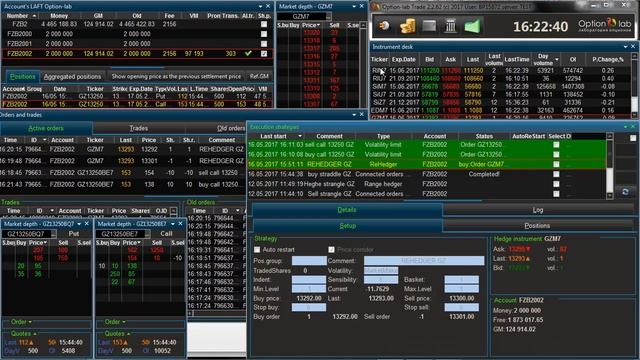Open Orders and trades panel dropdown arrow
This screenshot has height=360, width=640.
(x=354, y=115)
